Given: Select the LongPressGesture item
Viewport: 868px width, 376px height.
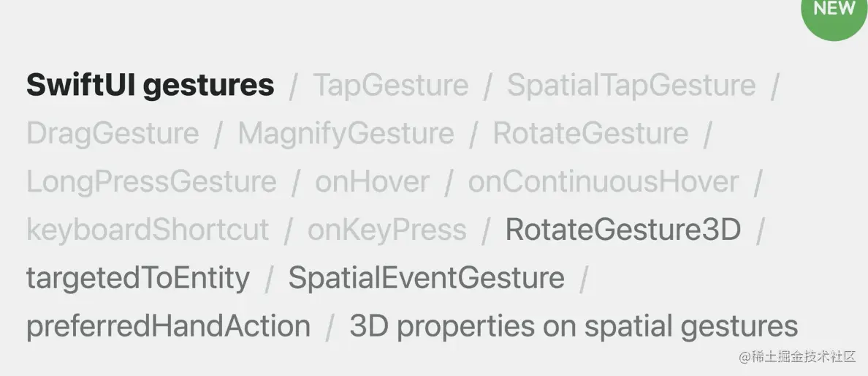Looking at the screenshot, I should (151, 182).
